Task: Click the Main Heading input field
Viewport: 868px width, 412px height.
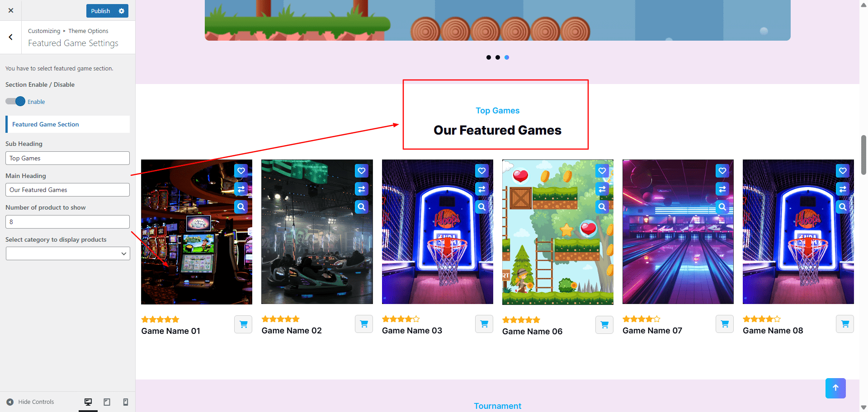Action: tap(68, 190)
